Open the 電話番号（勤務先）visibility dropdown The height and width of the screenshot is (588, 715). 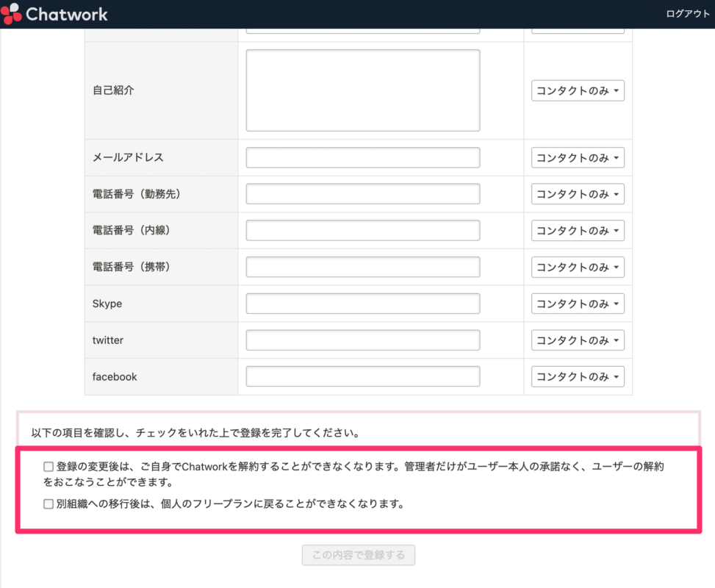(578, 193)
